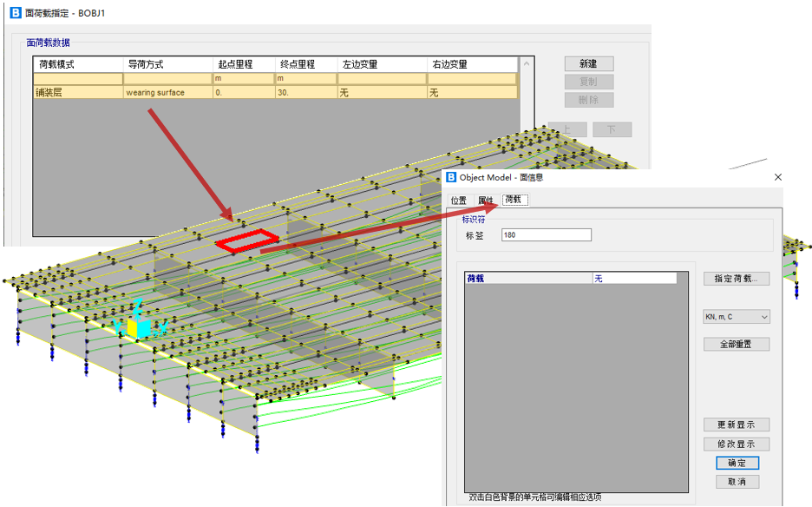
Task: Click 全部重置 to reset all
Action: (737, 344)
